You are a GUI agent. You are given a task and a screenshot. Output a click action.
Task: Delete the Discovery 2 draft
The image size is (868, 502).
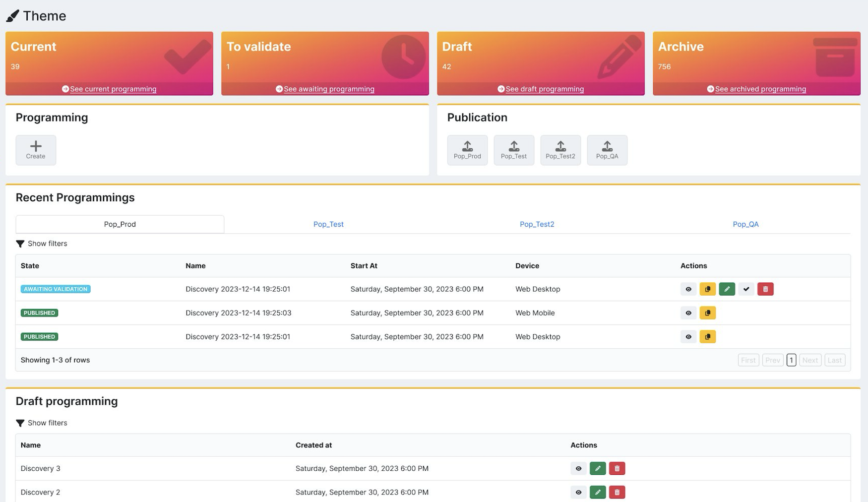(617, 492)
